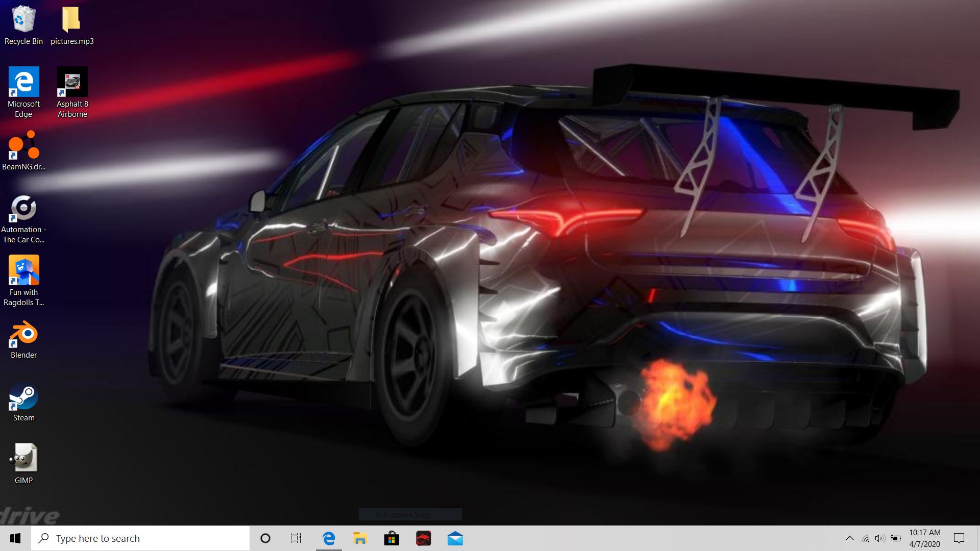Launch Microsoft Store from the taskbar
This screenshot has width=980, height=551.
coord(391,538)
